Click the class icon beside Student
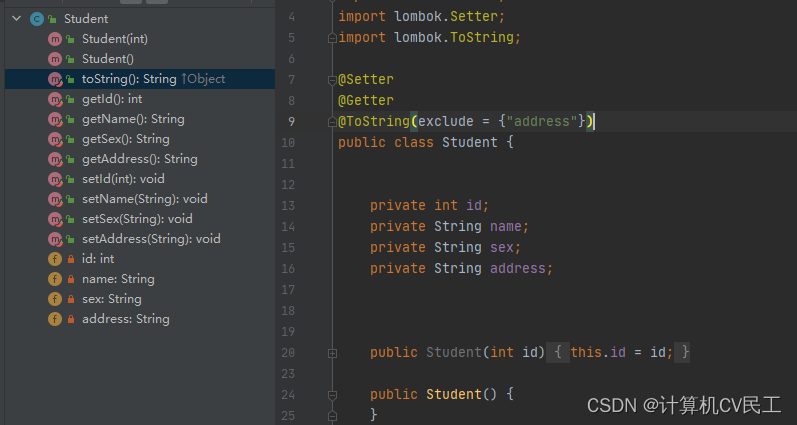Screen dimensions: 797x425 pyautogui.click(x=37, y=19)
